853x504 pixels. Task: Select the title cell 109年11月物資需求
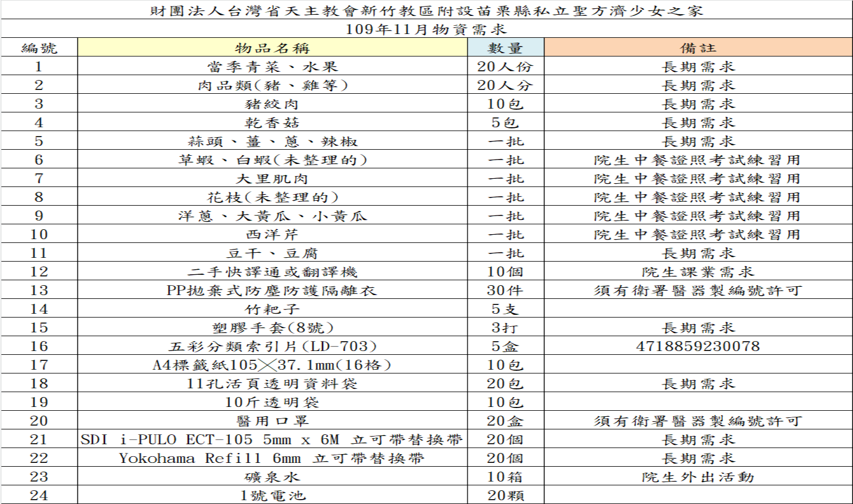coord(426,29)
